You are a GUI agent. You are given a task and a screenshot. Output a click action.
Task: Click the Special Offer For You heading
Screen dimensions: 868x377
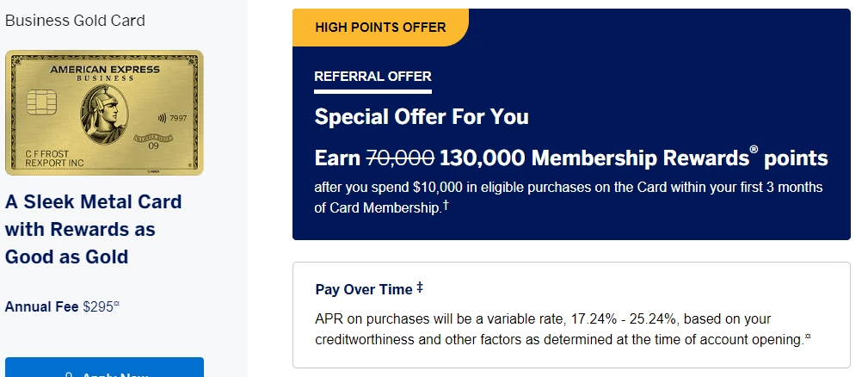coord(422,117)
